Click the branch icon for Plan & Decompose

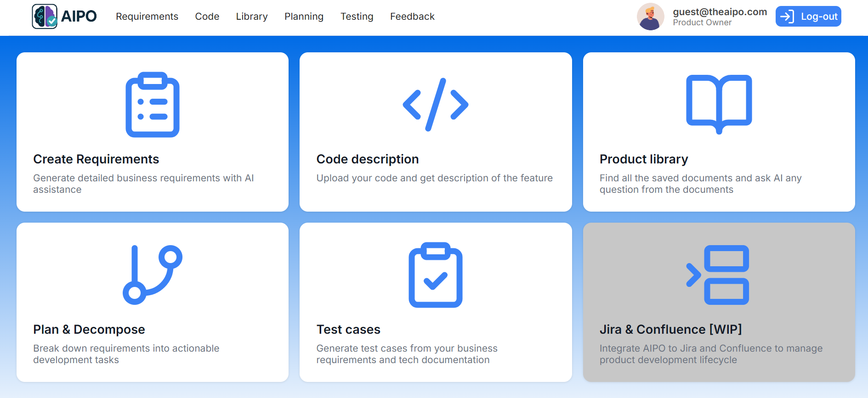click(153, 275)
